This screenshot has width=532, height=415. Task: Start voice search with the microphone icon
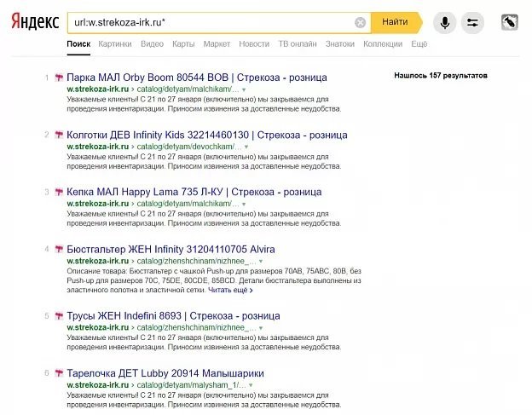pos(443,22)
